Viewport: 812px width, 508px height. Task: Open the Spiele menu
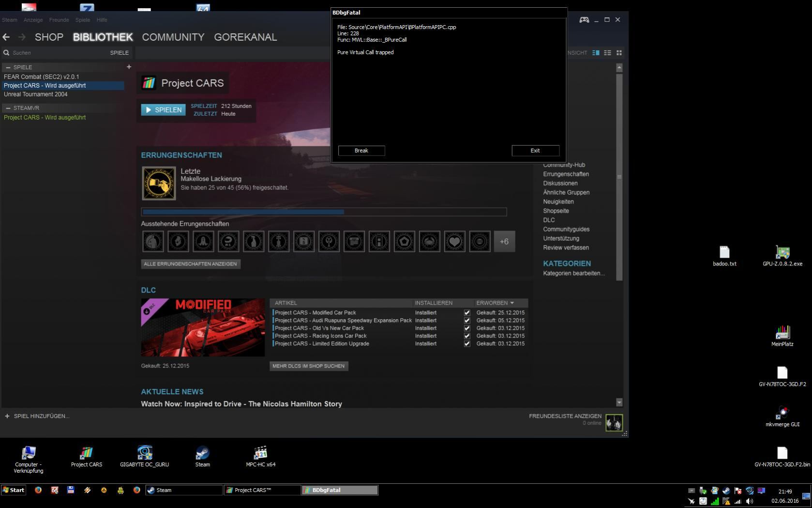tap(83, 20)
